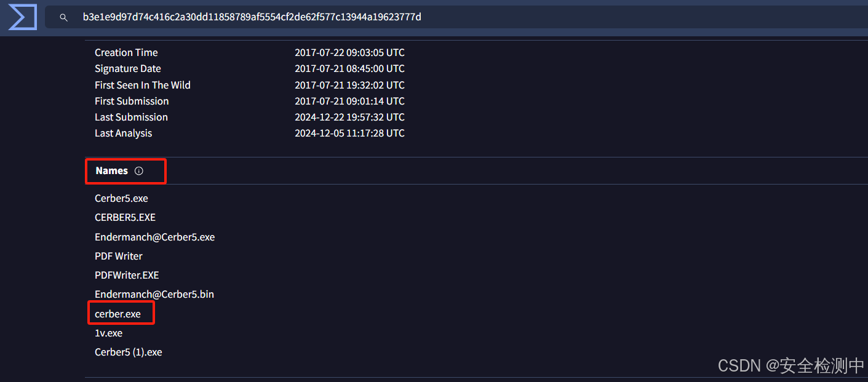Click the search magnifier icon
868x382 pixels.
(63, 17)
